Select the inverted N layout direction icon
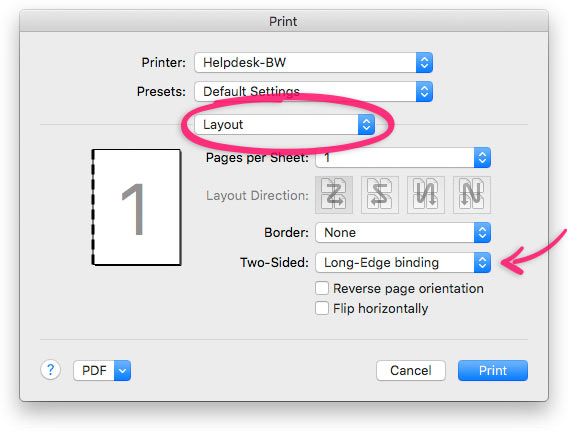 (x=426, y=195)
